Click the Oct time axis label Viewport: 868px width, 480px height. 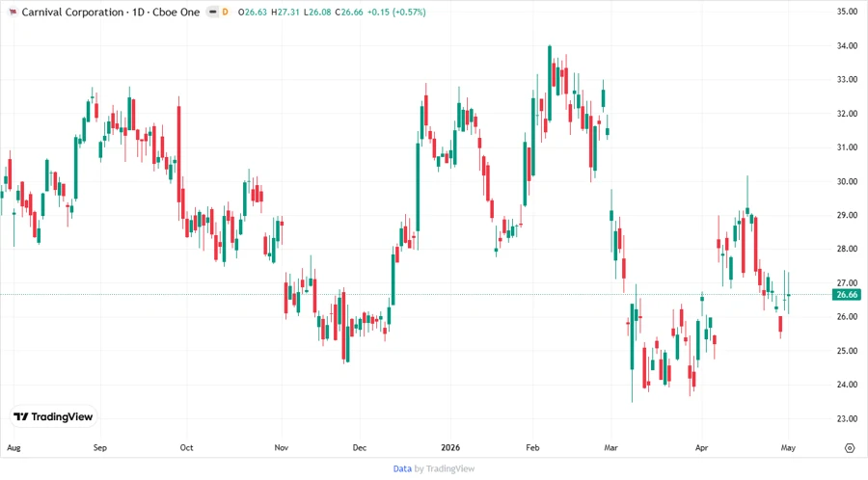(x=186, y=448)
